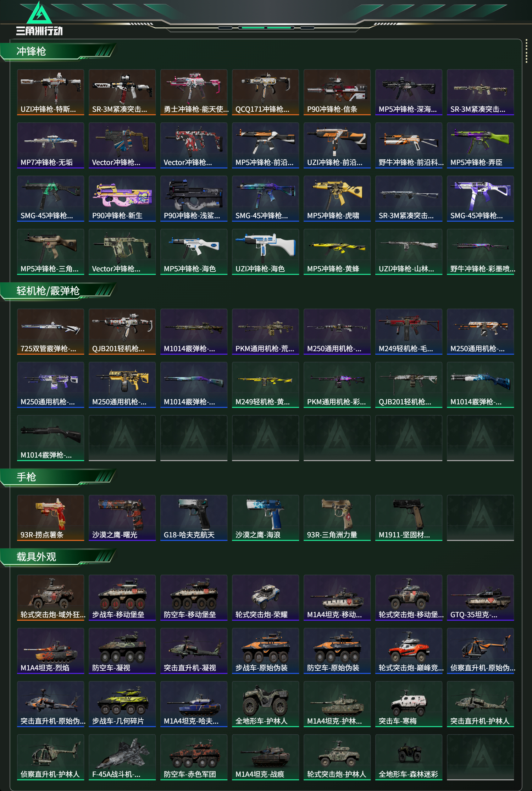Viewport: 532px width, 791px height.
Task: Select the M1A4坦克-烈焰 vehicle skin
Action: click(50, 651)
